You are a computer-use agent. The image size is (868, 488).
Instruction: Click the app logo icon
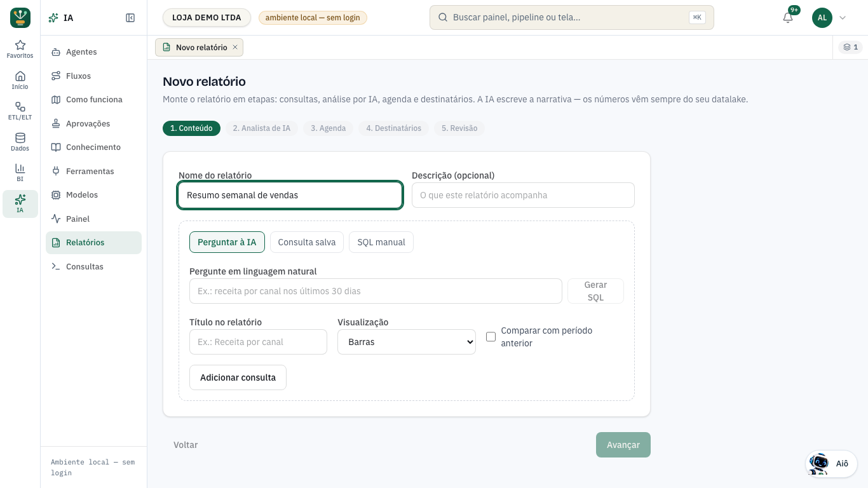point(20,18)
